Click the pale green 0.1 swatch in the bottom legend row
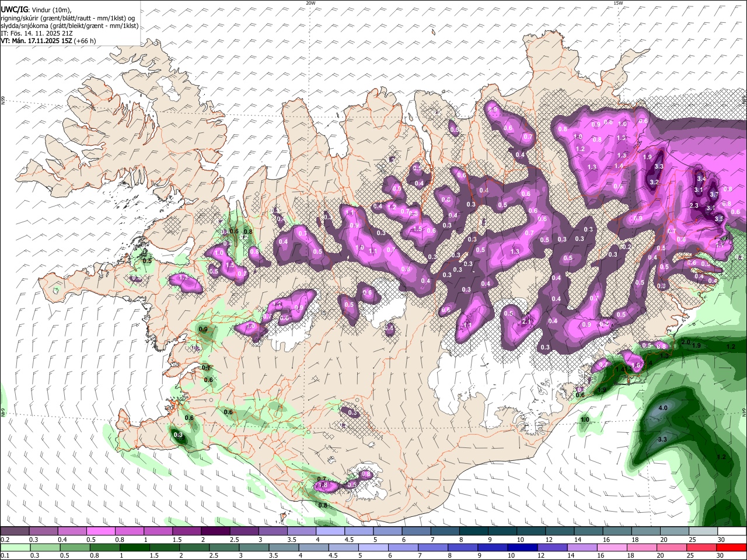Viewport: 747px width, 560px height. click(15, 548)
